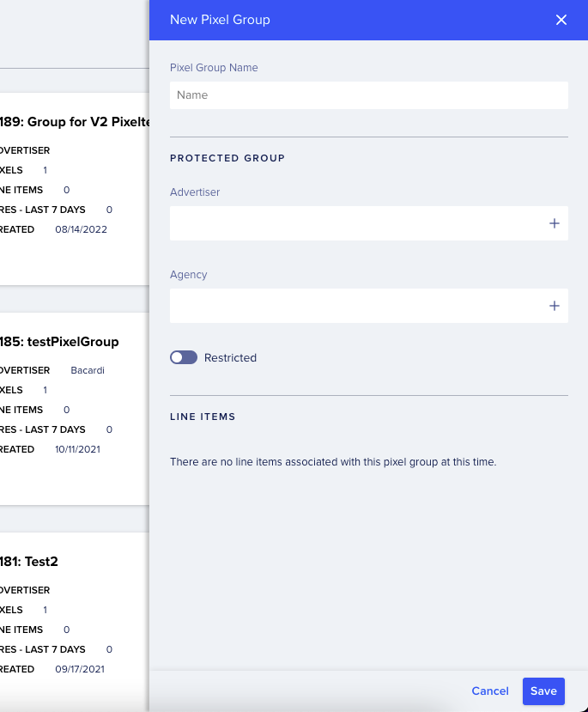The width and height of the screenshot is (588, 712).
Task: Click the Bacardi advertiser value
Action: [88, 370]
